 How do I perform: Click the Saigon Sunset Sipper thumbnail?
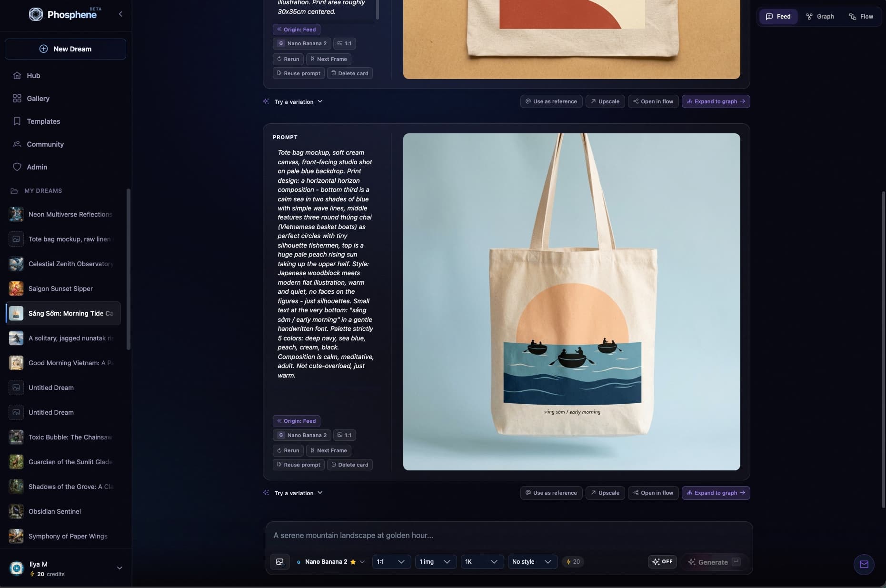pos(16,289)
